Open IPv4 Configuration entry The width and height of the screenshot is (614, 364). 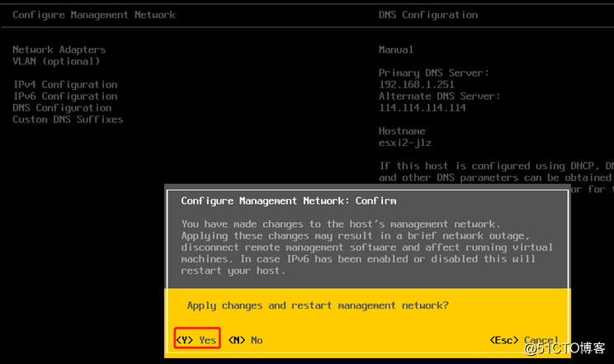65,85
